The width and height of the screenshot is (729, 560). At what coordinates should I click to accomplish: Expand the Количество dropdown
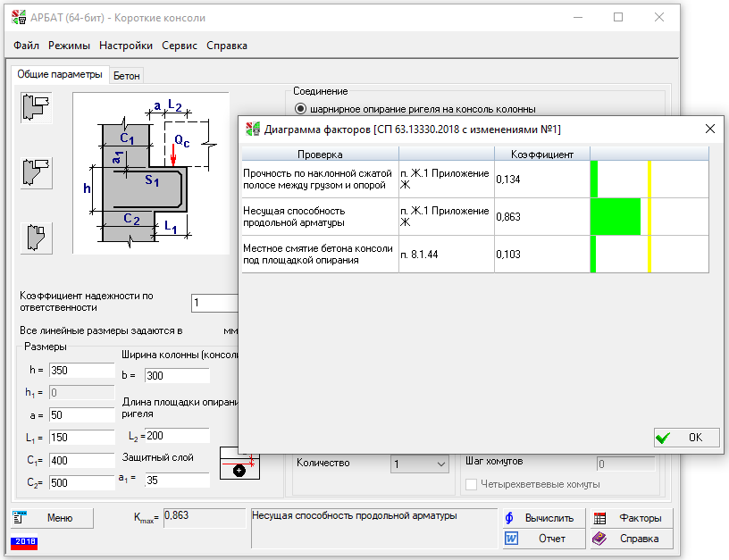coord(440,464)
